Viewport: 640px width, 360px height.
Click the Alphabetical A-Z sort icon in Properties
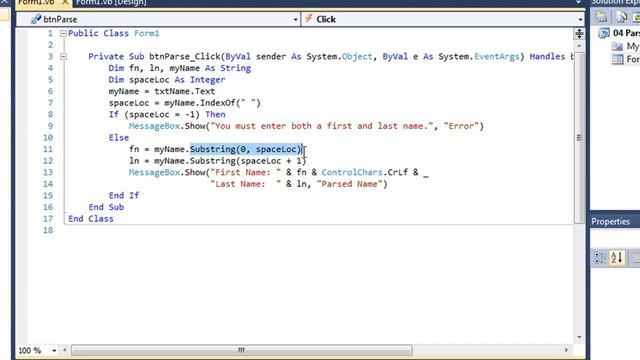(x=616, y=258)
